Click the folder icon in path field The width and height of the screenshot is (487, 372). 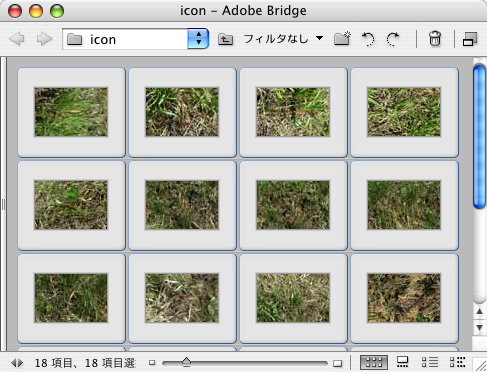point(75,39)
